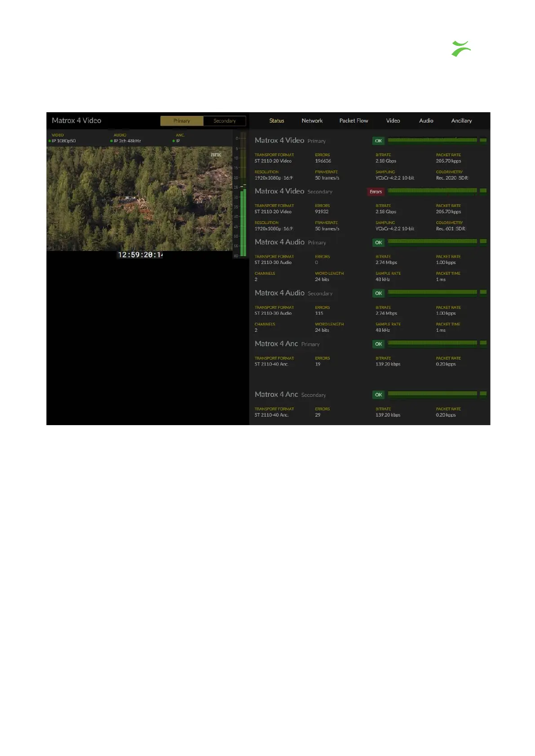Click the Matrox 4 Audio Secondary history graph
The height and width of the screenshot is (756, 535).
click(437, 292)
